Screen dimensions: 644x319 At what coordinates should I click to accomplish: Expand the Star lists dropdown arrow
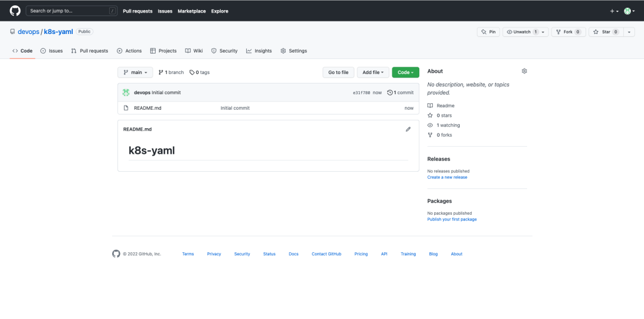point(629,32)
